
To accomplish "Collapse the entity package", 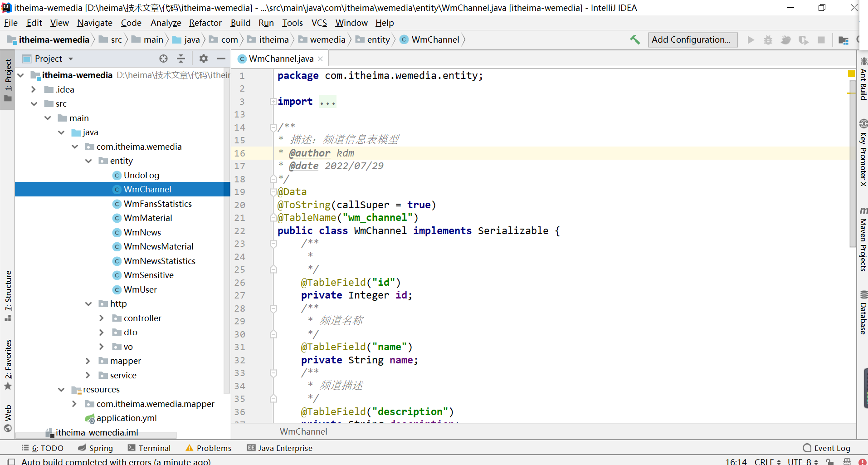I will pyautogui.click(x=88, y=161).
